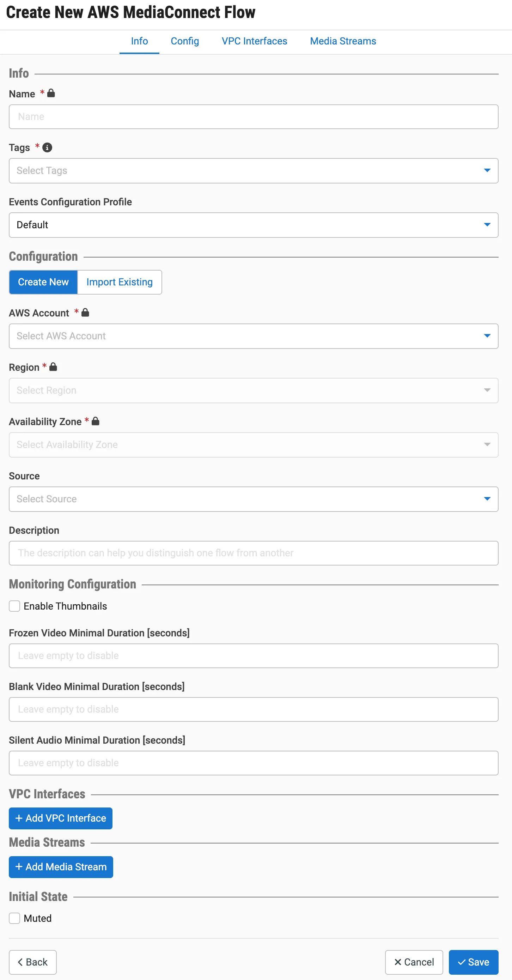Cancel the flow creation
The height and width of the screenshot is (980, 512).
(414, 962)
